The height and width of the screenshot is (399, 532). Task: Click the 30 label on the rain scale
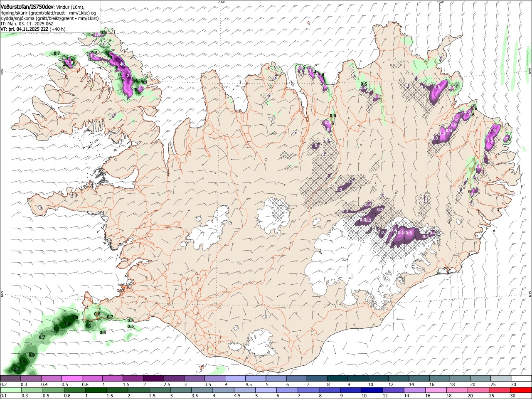[514, 396]
